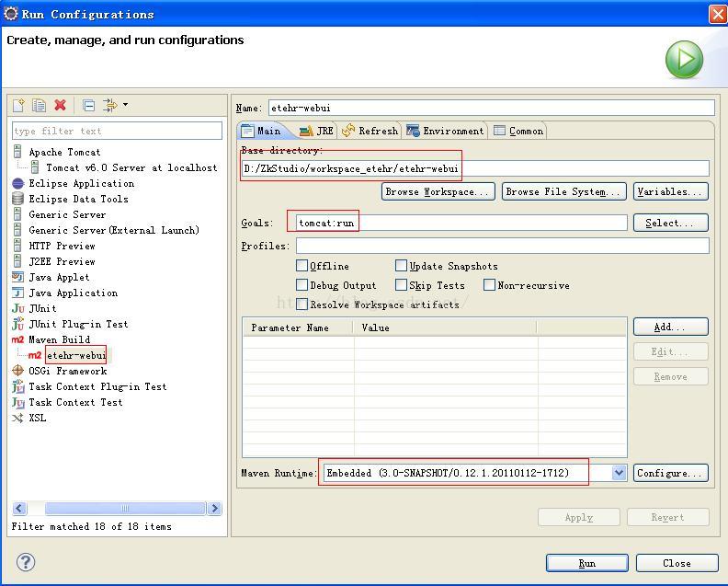The image size is (728, 586).
Task: Click right scroll arrow in tree
Action: pyautogui.click(x=214, y=508)
